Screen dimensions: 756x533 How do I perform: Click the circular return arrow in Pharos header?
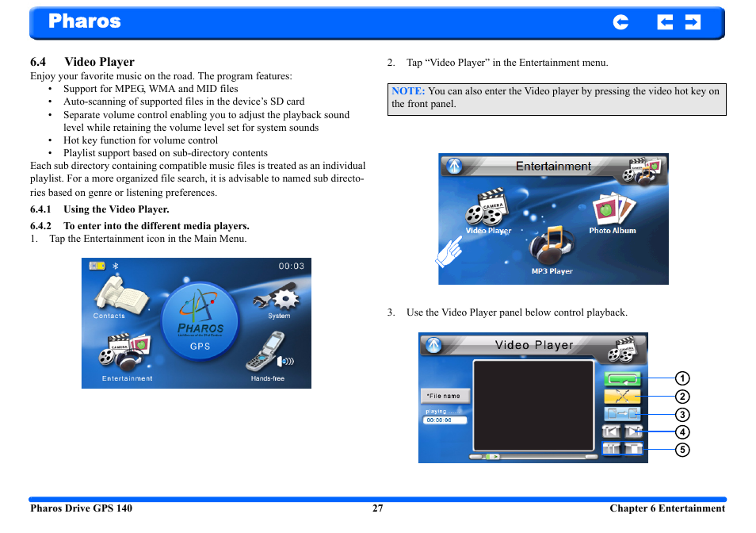point(620,21)
